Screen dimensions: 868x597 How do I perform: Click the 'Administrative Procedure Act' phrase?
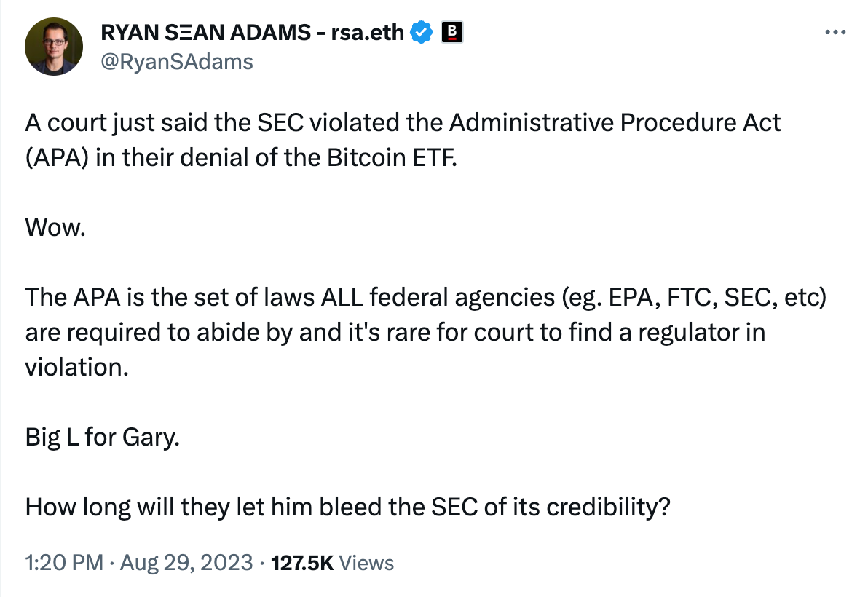(x=615, y=122)
